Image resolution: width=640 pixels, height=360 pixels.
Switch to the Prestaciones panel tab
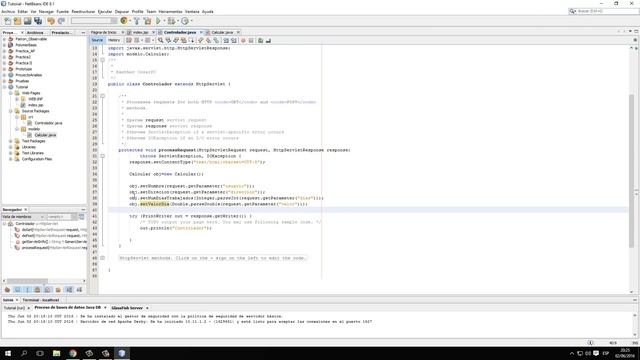pyautogui.click(x=61, y=32)
